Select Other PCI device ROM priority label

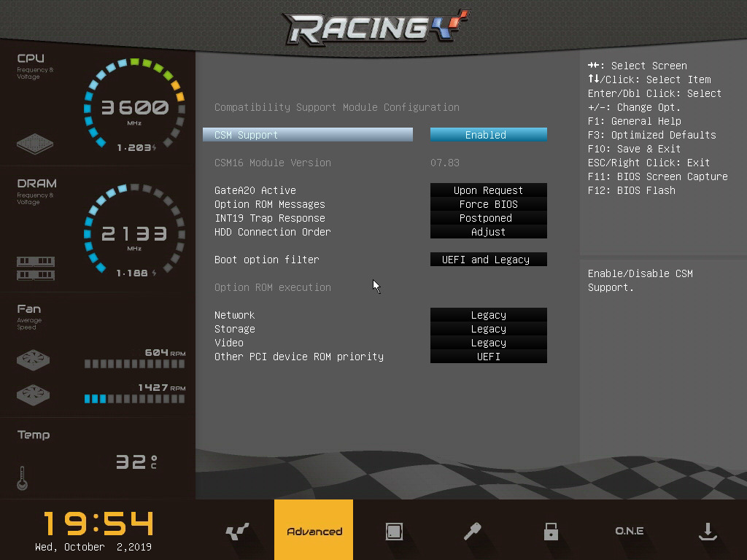pos(298,357)
